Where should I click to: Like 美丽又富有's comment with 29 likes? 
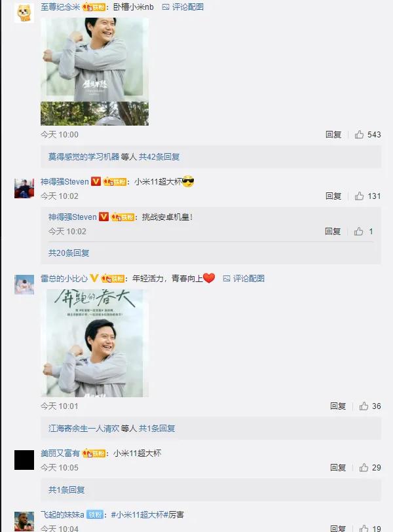tap(364, 467)
